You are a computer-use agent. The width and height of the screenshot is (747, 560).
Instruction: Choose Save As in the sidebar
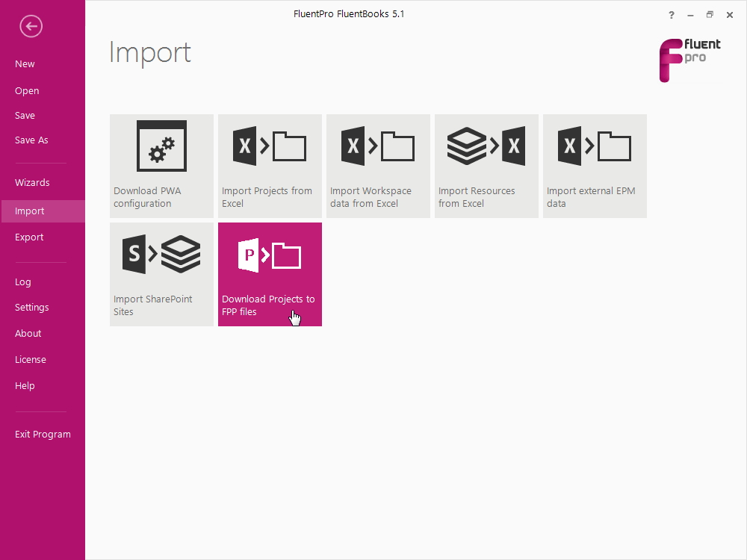(31, 140)
